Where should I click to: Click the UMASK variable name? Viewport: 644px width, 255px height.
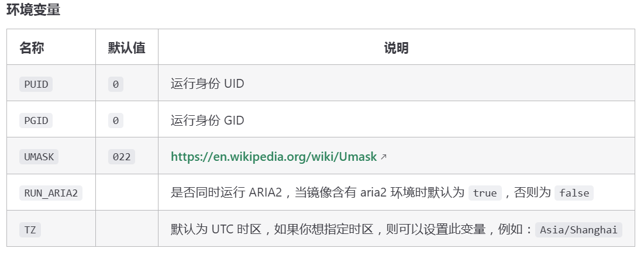point(39,157)
